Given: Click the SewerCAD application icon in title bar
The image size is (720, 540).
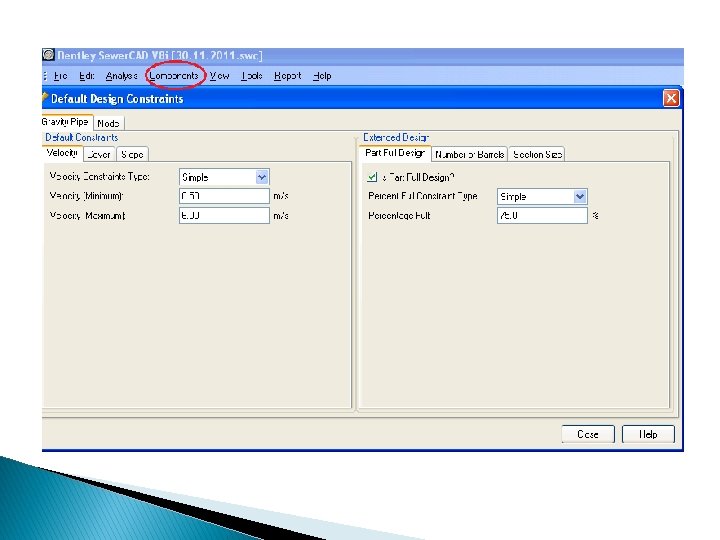Looking at the screenshot, I should [48, 55].
